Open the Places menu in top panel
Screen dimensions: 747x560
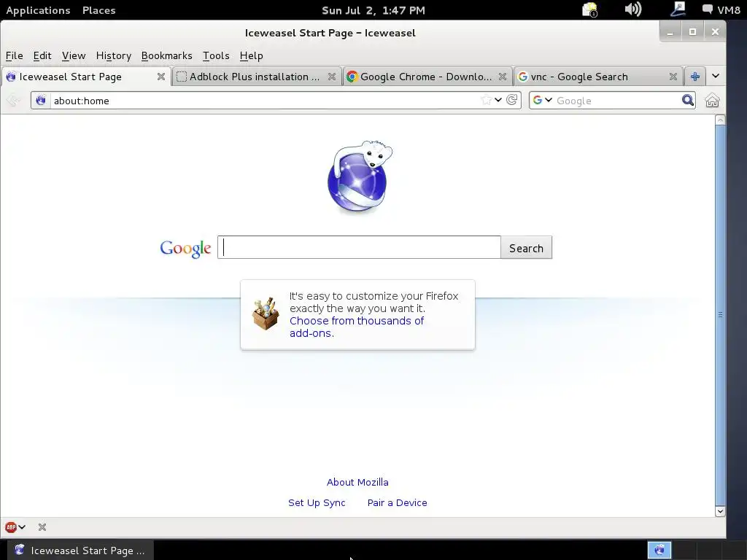(x=99, y=10)
